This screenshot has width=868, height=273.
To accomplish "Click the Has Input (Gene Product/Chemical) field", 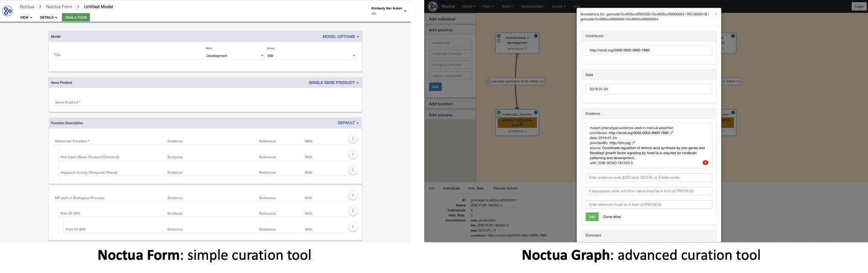I will click(112, 157).
